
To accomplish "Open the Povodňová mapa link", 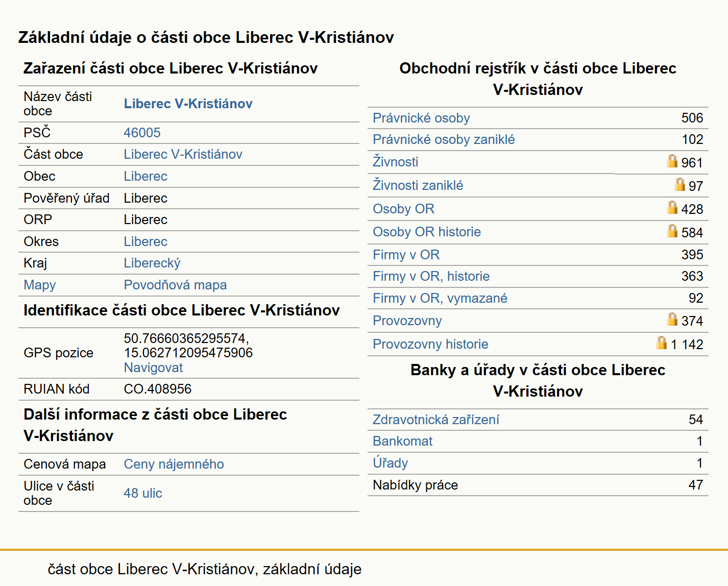I will 175,285.
